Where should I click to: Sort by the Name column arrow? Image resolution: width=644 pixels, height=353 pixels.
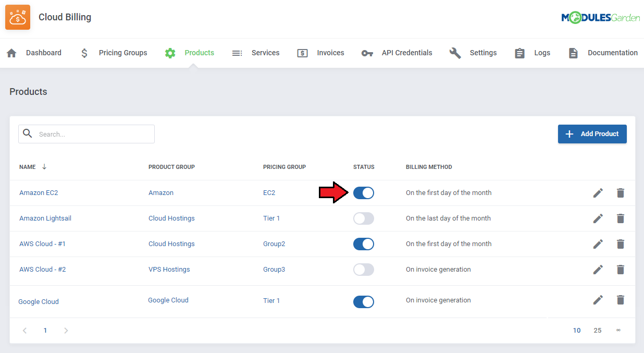tap(44, 167)
